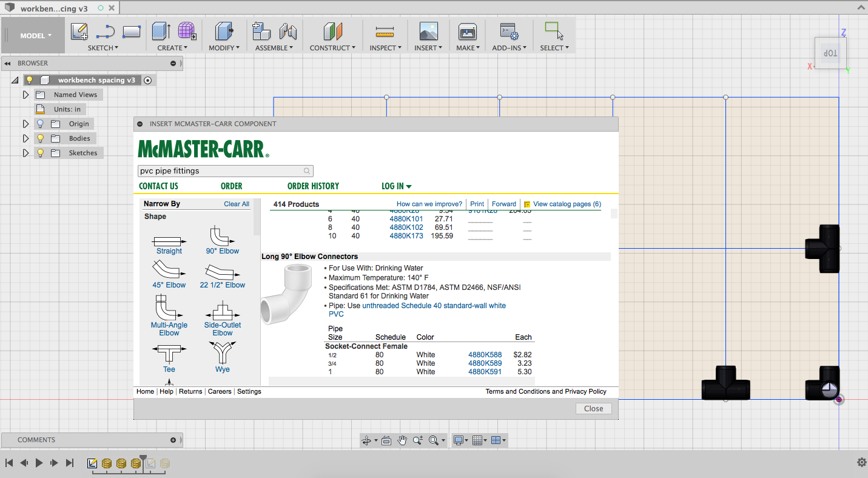Click the Joint icon in Assemble
The width and height of the screenshot is (868, 478).
point(288,32)
